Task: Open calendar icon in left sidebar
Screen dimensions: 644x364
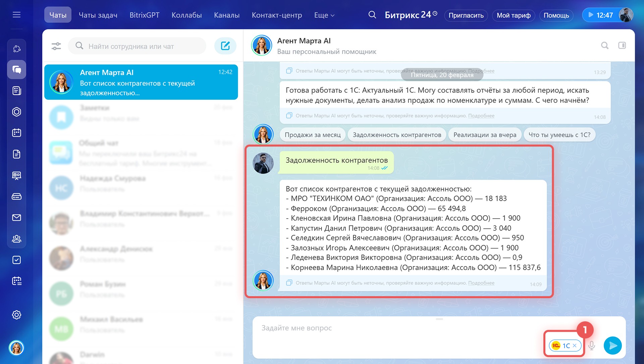Action: (x=16, y=133)
